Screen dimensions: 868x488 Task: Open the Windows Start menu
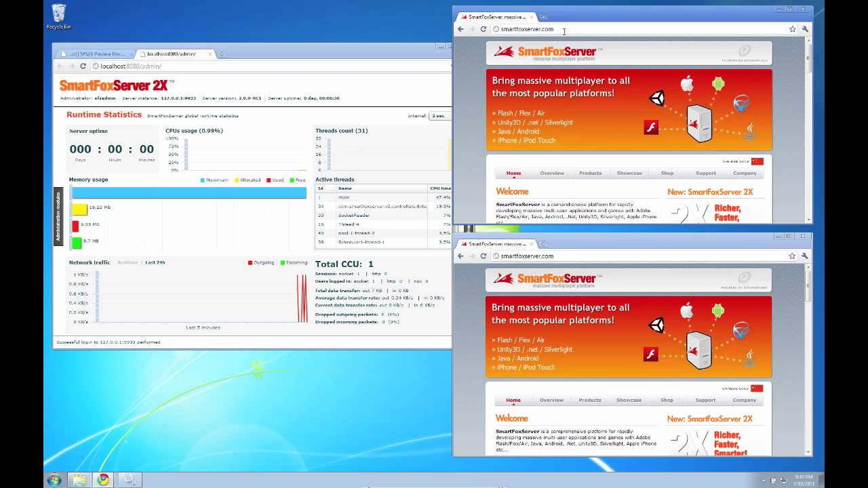[54, 481]
